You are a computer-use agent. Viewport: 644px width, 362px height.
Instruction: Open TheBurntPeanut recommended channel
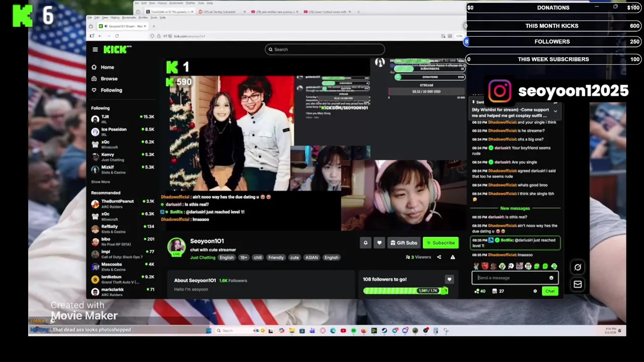123,203
